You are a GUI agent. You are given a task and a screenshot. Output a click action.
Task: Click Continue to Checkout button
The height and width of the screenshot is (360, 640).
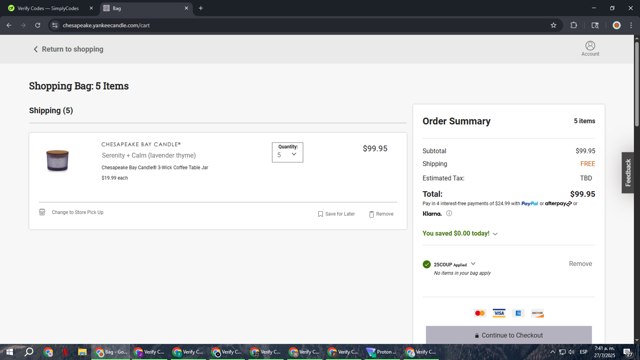pos(509,335)
